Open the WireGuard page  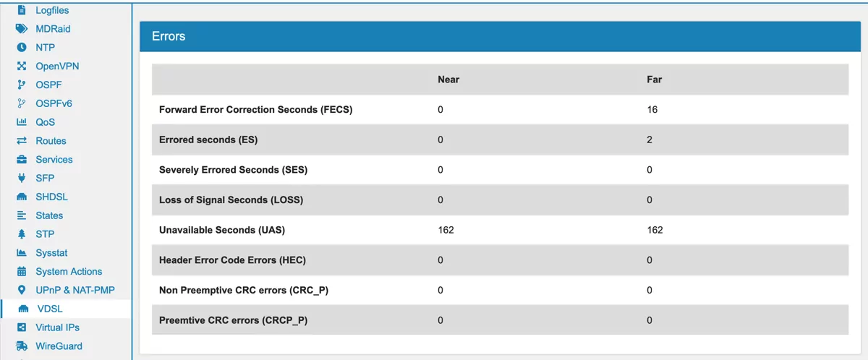point(59,346)
